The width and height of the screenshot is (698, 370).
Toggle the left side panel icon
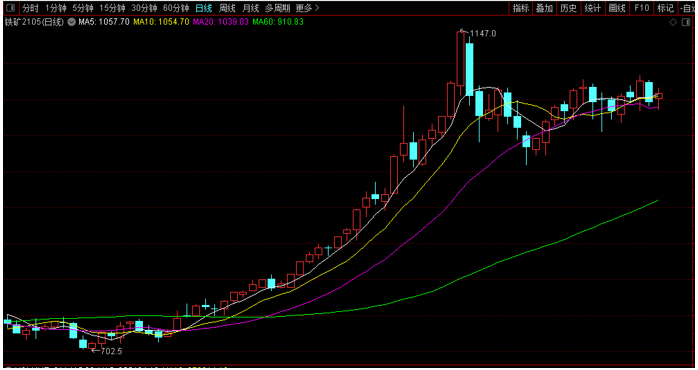point(10,8)
